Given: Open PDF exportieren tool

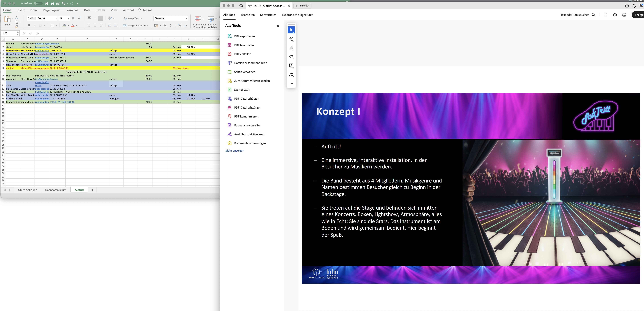Looking at the screenshot, I should (244, 36).
